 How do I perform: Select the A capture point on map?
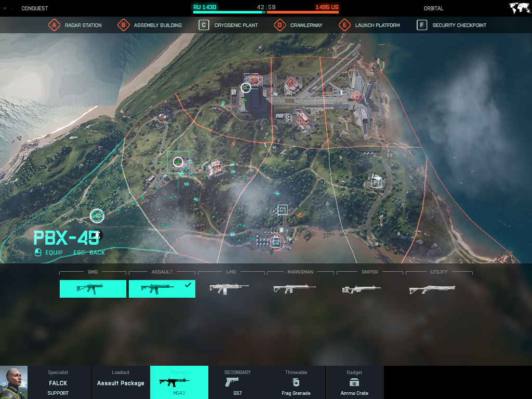point(216,168)
